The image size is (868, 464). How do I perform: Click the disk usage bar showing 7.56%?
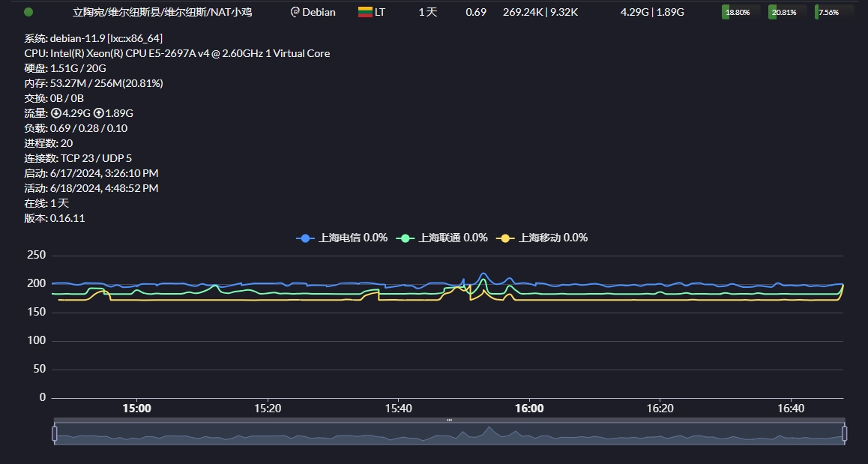tap(833, 12)
